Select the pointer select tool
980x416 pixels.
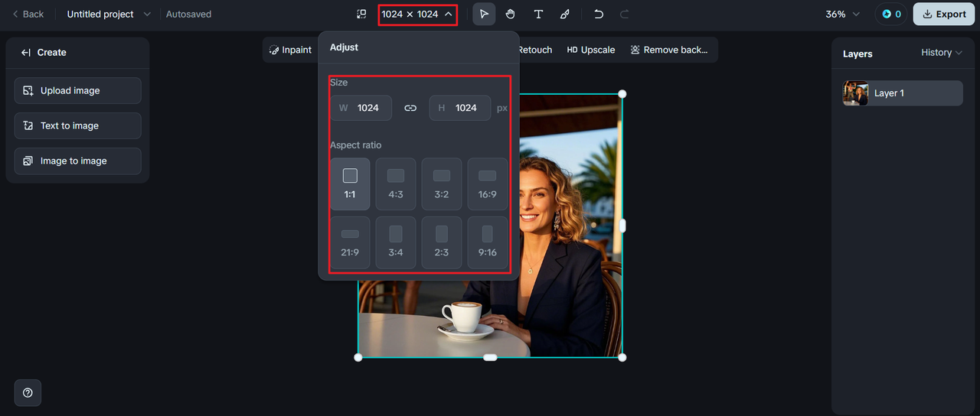(484, 14)
